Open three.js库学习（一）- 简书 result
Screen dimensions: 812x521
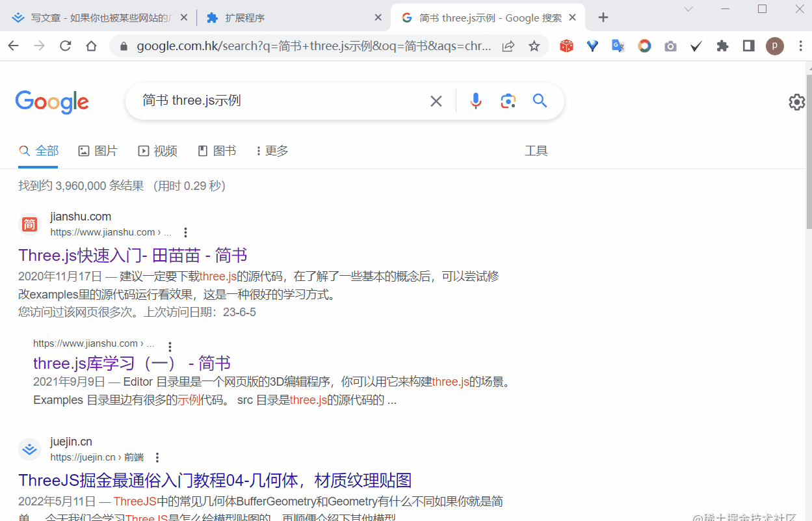coord(132,363)
